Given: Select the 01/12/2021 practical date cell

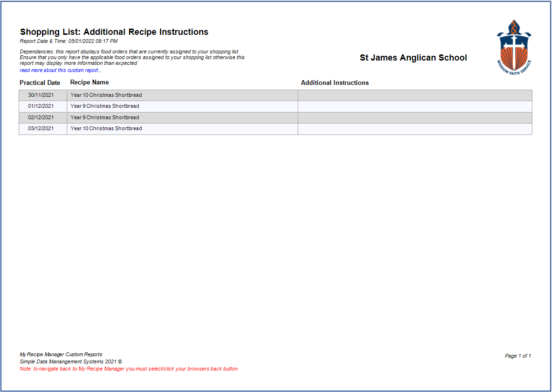Looking at the screenshot, I should [x=41, y=106].
